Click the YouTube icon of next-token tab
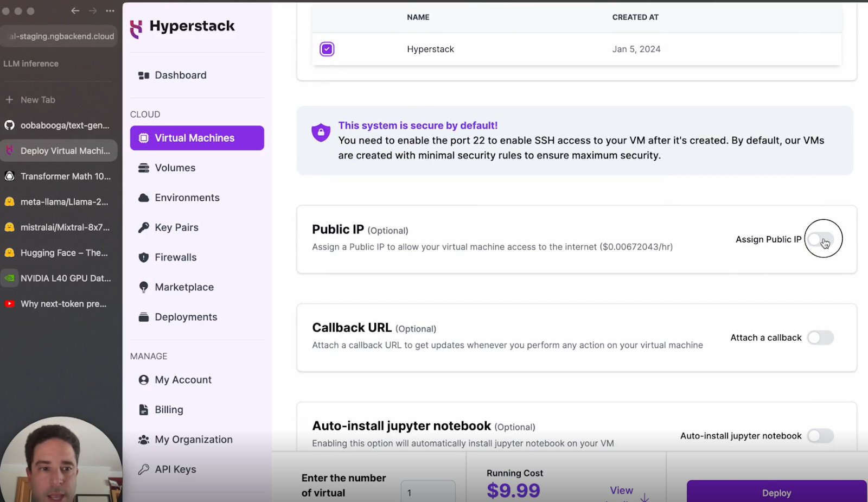 9,304
